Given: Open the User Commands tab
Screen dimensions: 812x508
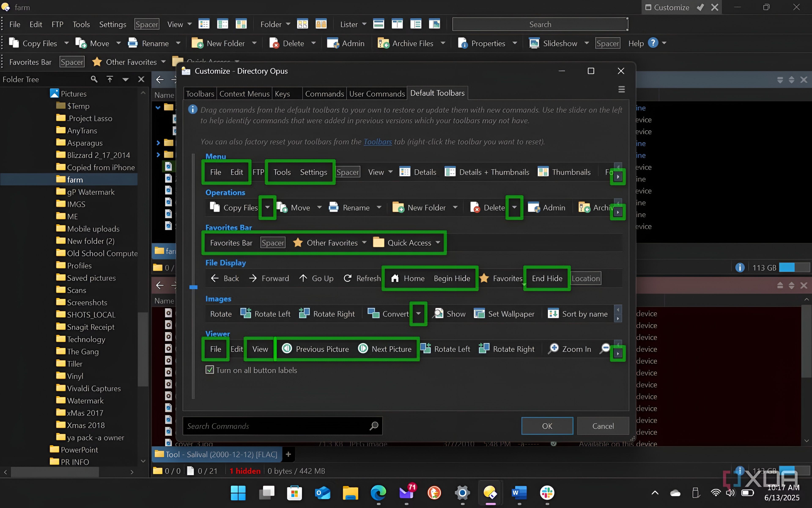Looking at the screenshot, I should pos(377,94).
